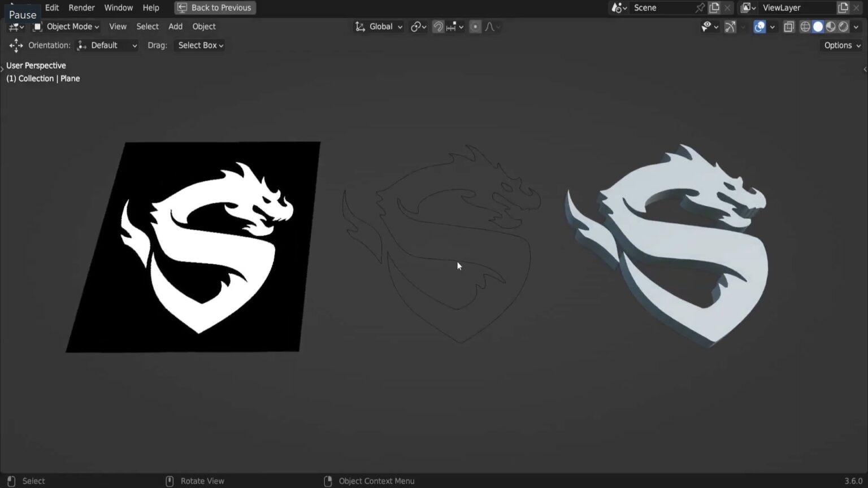Enable proportional editing

(x=475, y=27)
